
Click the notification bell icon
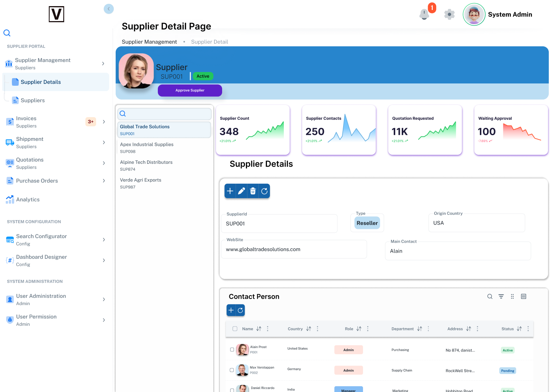(424, 14)
